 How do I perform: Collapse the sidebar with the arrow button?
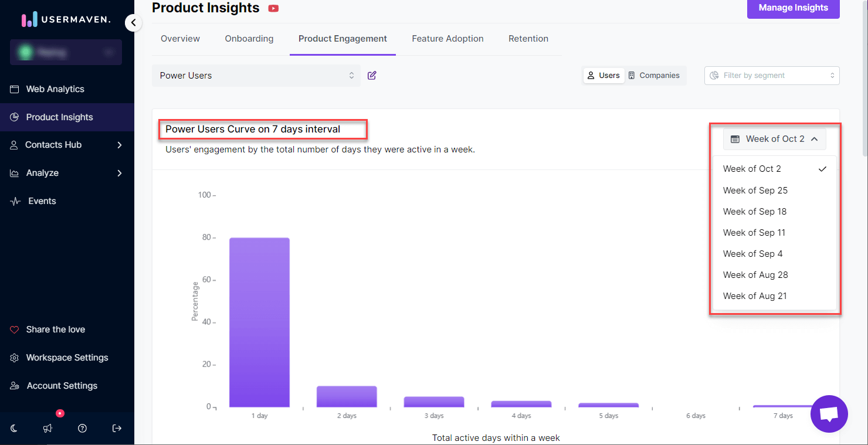click(x=133, y=23)
